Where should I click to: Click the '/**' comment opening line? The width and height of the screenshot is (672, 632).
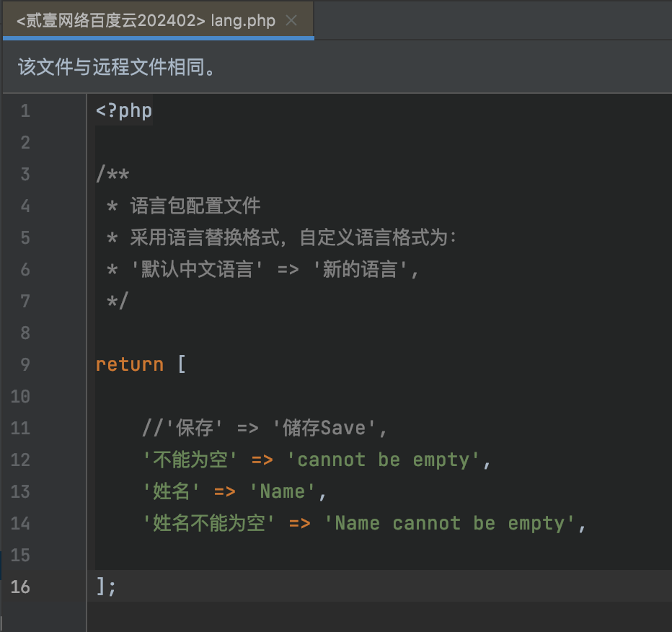(112, 175)
